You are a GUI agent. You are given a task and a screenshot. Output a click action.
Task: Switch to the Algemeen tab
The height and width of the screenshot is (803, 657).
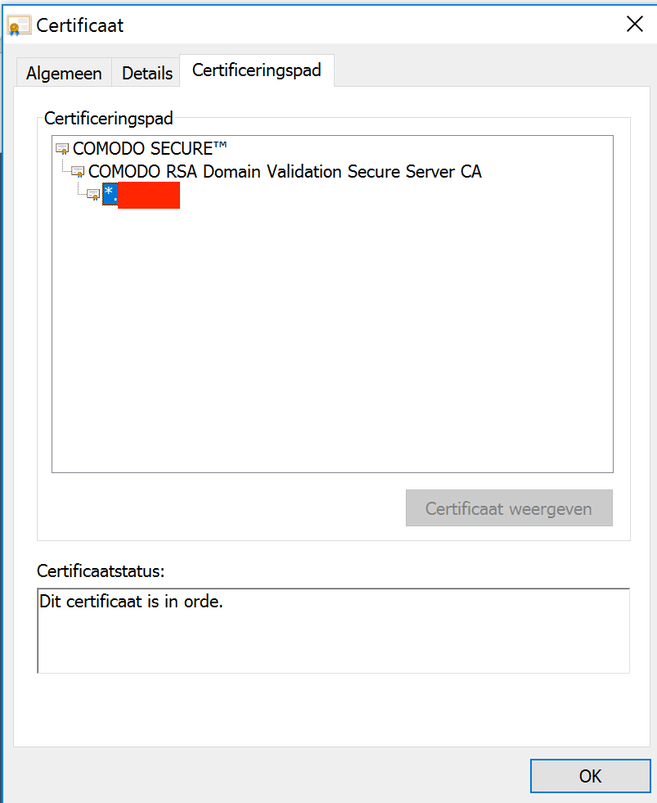[64, 73]
